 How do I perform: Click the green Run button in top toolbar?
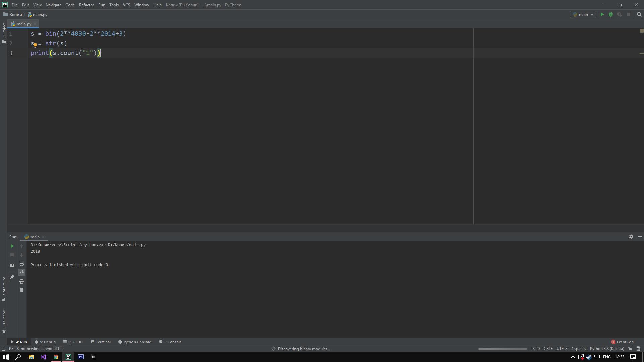[602, 15]
